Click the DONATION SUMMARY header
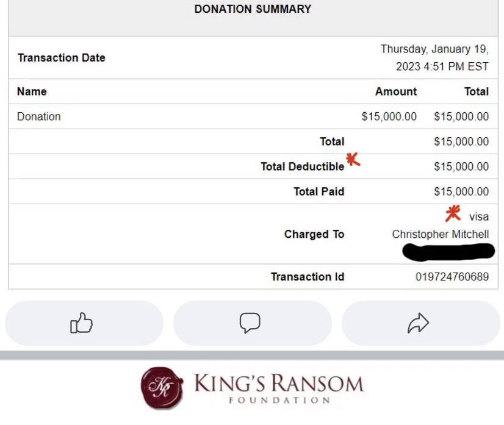Screen dimensions: 504x425 pyautogui.click(x=253, y=9)
